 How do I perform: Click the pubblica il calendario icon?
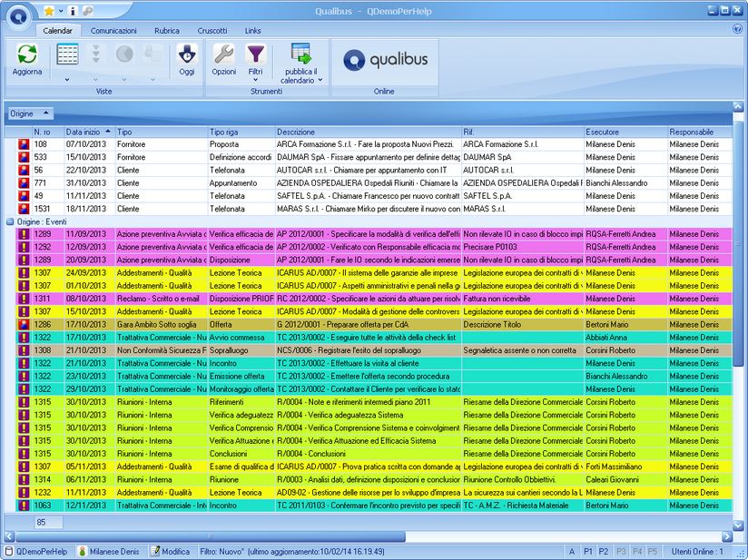pos(301,54)
